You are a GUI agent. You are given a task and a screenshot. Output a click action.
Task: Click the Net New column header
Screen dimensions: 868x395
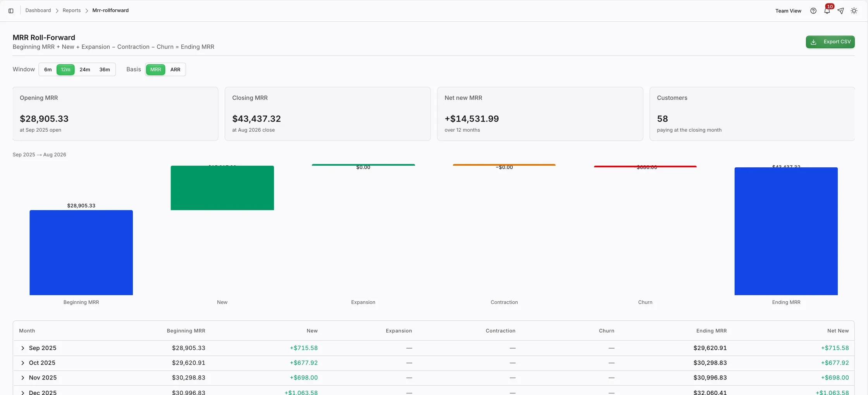(x=838, y=331)
